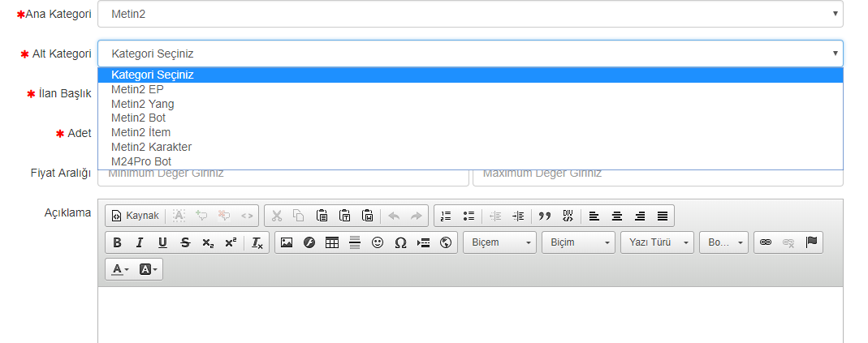This screenshot has width=868, height=343.
Task: Toggle underline text style
Action: coord(162,242)
